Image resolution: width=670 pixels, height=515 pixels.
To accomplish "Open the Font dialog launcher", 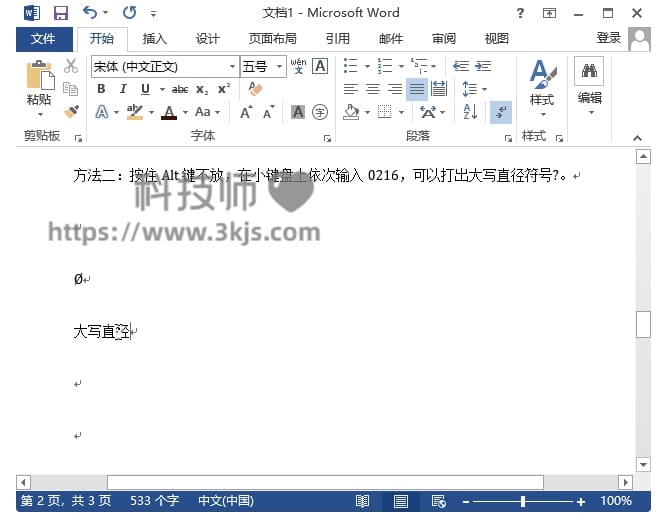I will coord(327,138).
